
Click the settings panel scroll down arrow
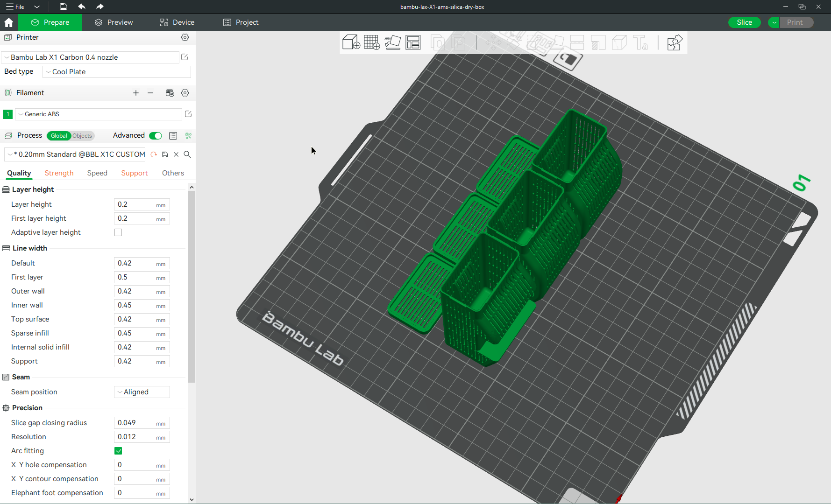pyautogui.click(x=192, y=499)
